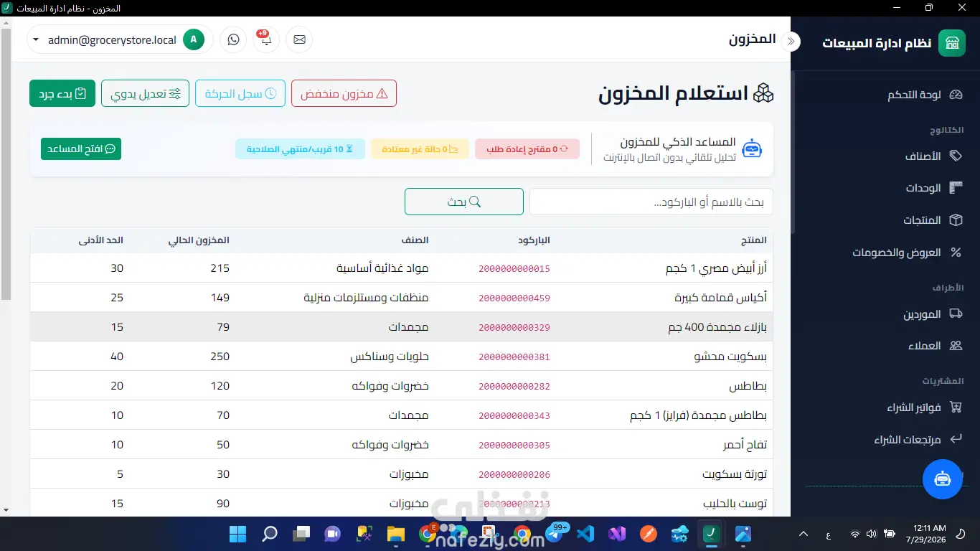Open Windows Start button on taskbar
Viewport: 980px width, 551px height.
237,534
